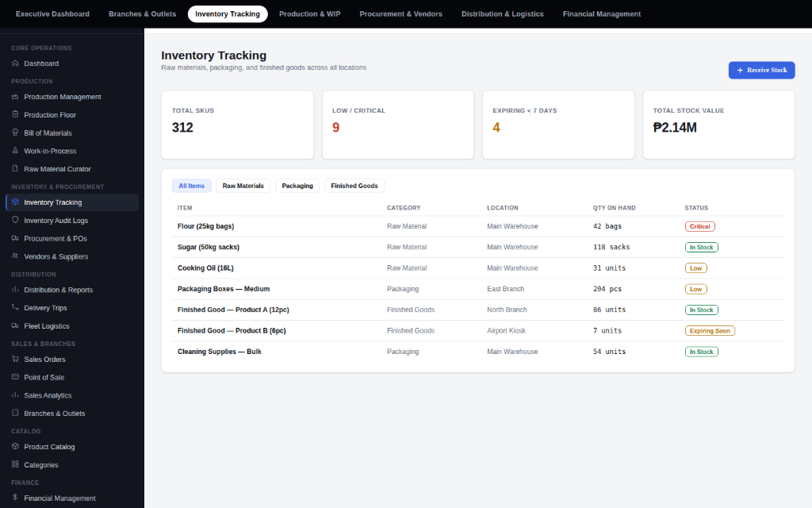812x508 pixels.
Task: Click the Critical status badge
Action: [x=699, y=226]
